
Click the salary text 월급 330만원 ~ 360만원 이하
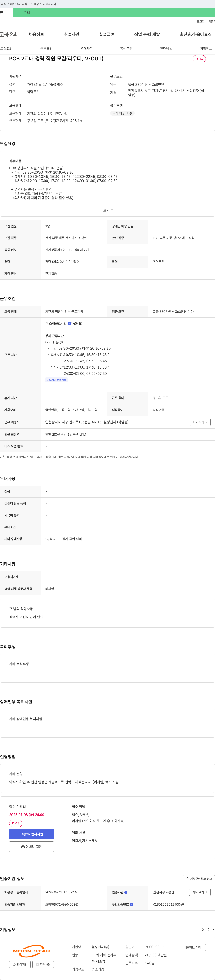tap(173, 312)
